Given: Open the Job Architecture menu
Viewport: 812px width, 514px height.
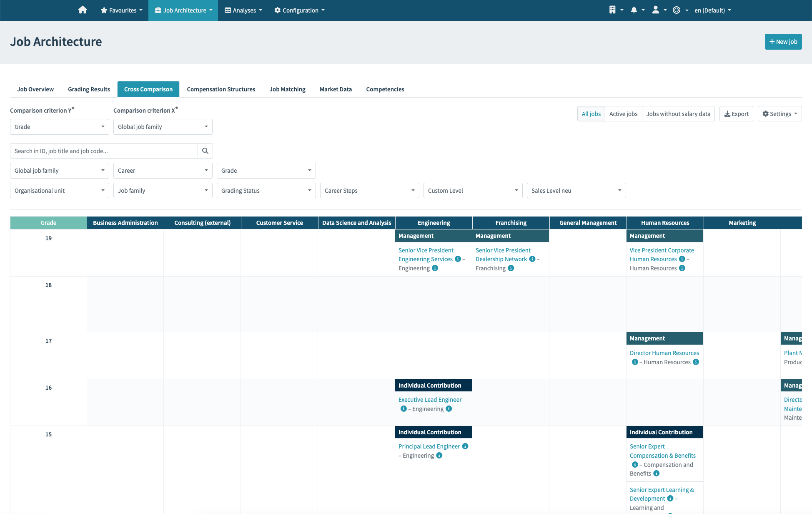Looking at the screenshot, I should point(183,10).
